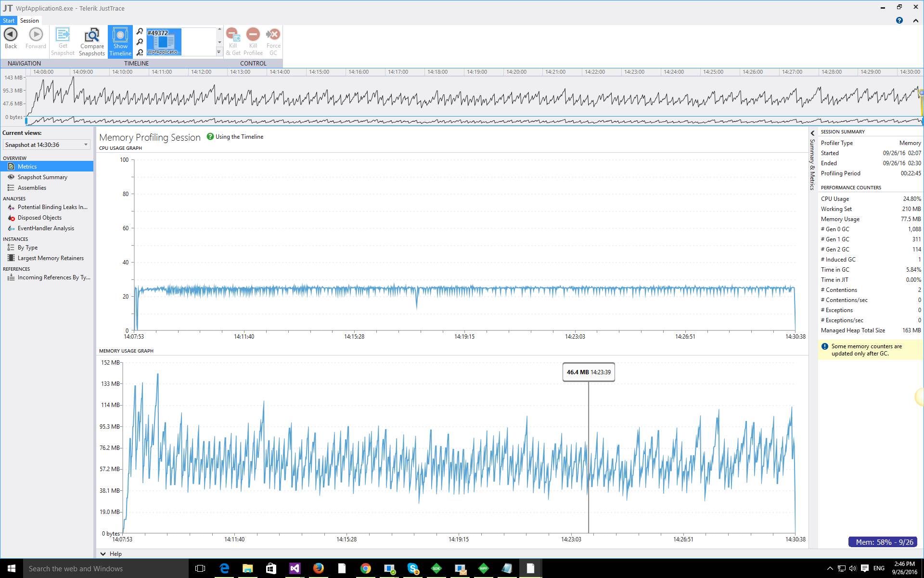Viewport: 924px width, 578px height.
Task: Collapse the Summary & Metrics side panel
Action: (812, 133)
